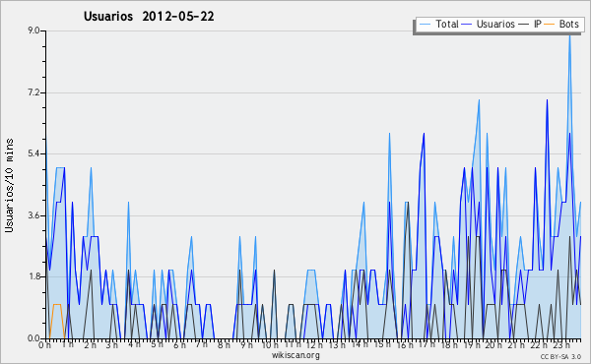Click the '21 h' x-axis label
This screenshot has height=364, width=591.
(x=516, y=345)
